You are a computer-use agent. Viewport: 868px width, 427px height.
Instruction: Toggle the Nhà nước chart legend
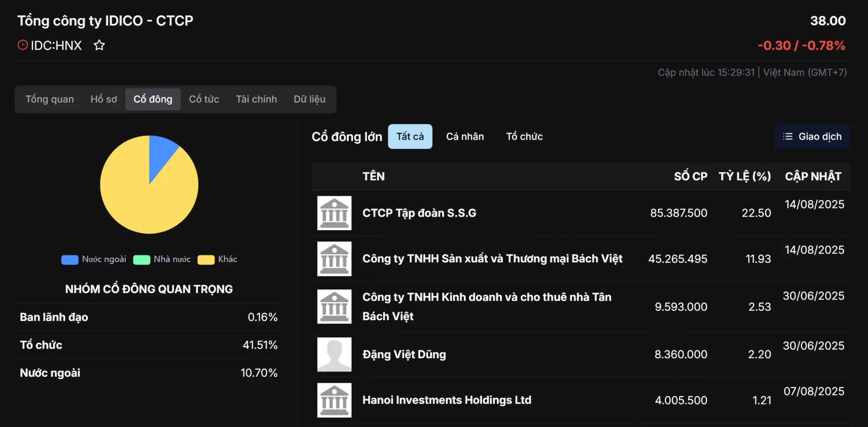[162, 260]
